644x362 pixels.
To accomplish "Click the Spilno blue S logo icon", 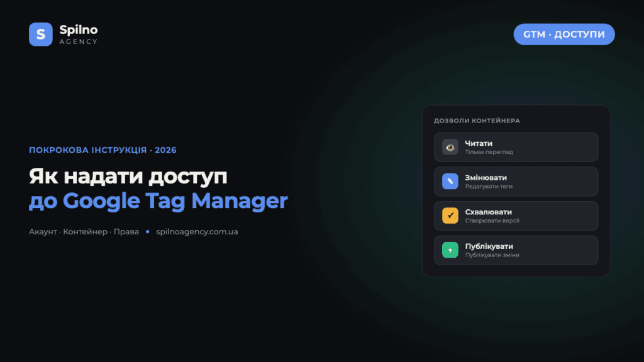I will point(41,34).
